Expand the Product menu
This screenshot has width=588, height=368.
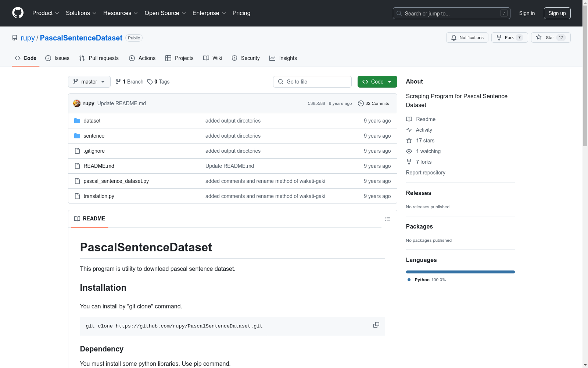(x=45, y=13)
